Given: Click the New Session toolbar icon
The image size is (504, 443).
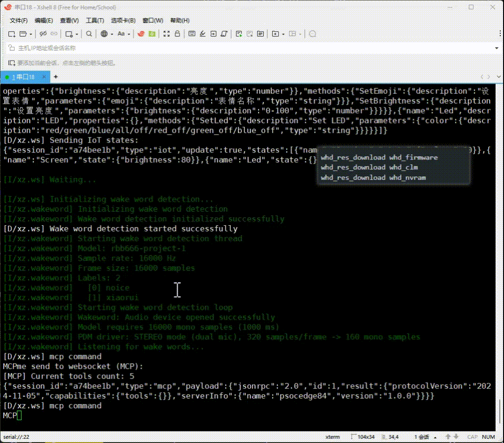Looking at the screenshot, I should coord(12,34).
